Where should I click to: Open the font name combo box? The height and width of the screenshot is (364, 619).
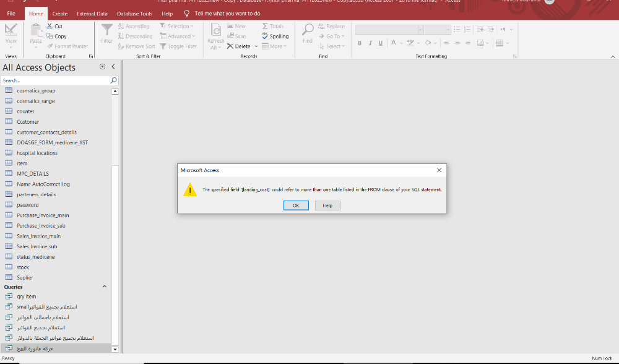tap(389, 30)
